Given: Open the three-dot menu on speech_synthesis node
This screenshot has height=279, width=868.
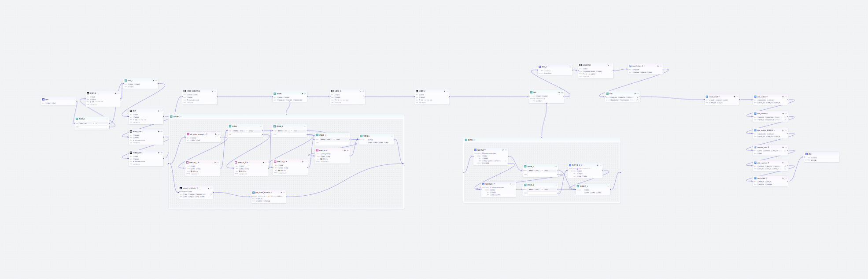Looking at the screenshot, I should pyautogui.click(x=211, y=188).
